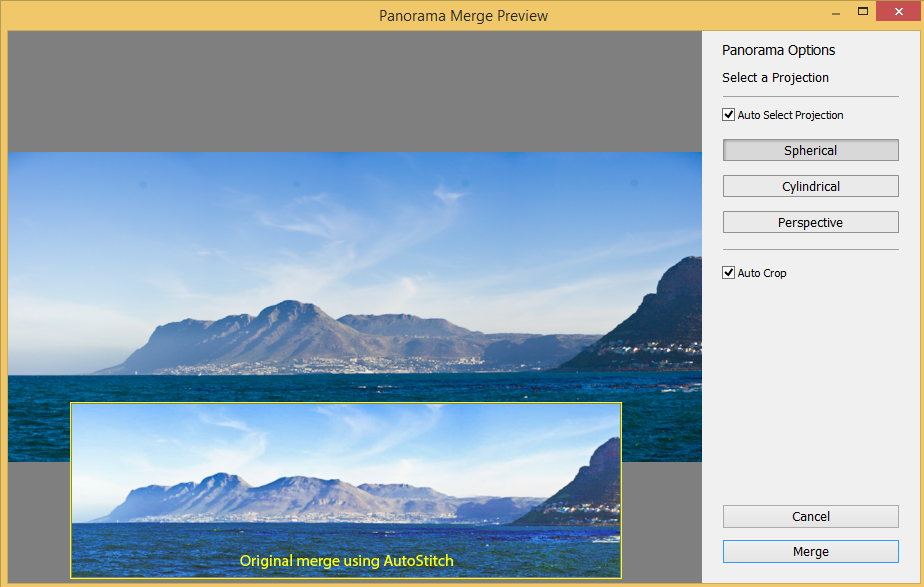Click the 'Auto Crop' label text
The image size is (924, 587).
point(762,273)
